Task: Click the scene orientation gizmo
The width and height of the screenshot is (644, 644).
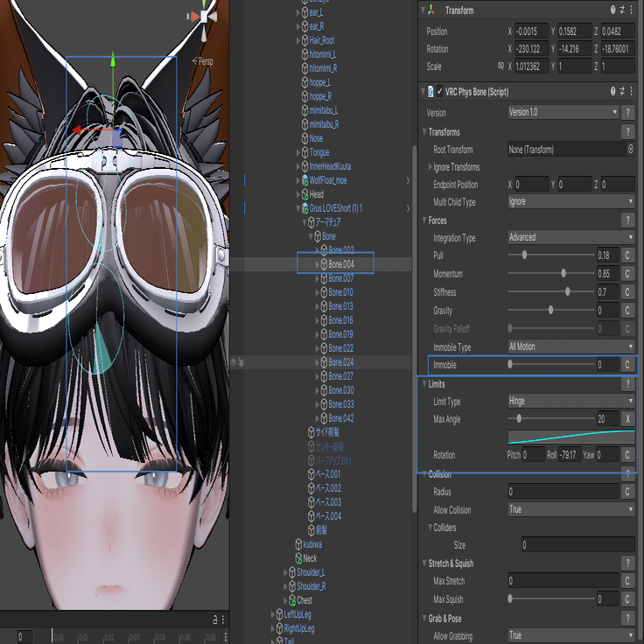Action: tap(204, 17)
